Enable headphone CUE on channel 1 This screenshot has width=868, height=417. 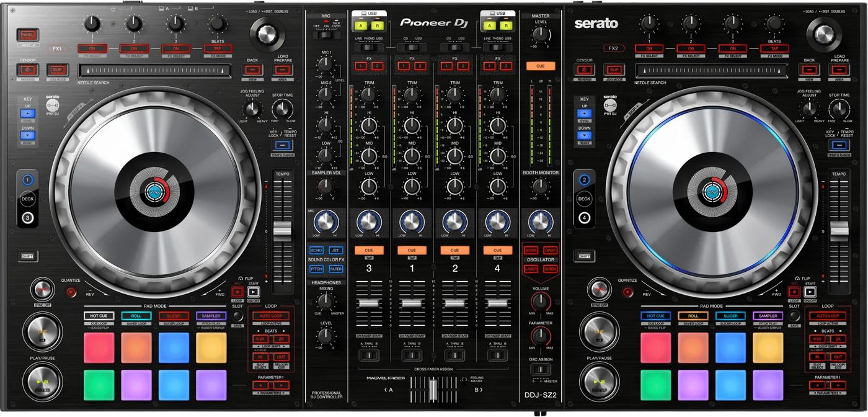point(412,251)
